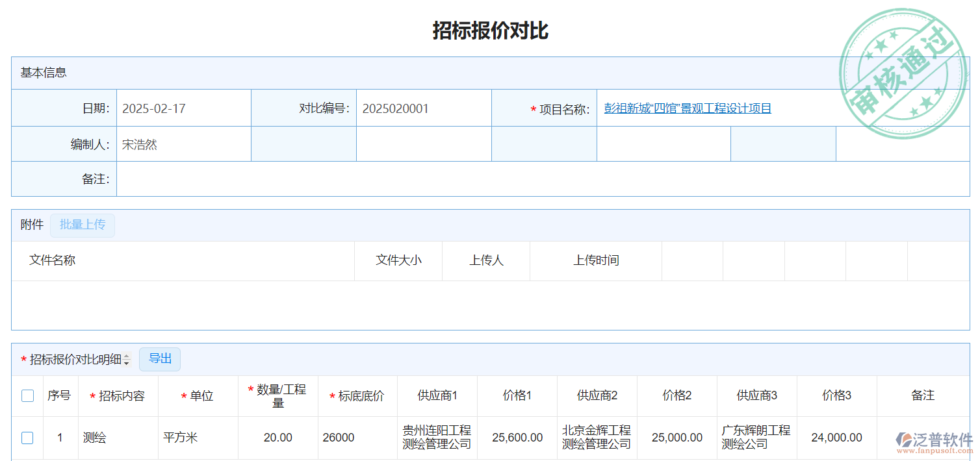980x461 pixels.
Task: Select the 价格3 cell 24,000.00
Action: click(836, 438)
